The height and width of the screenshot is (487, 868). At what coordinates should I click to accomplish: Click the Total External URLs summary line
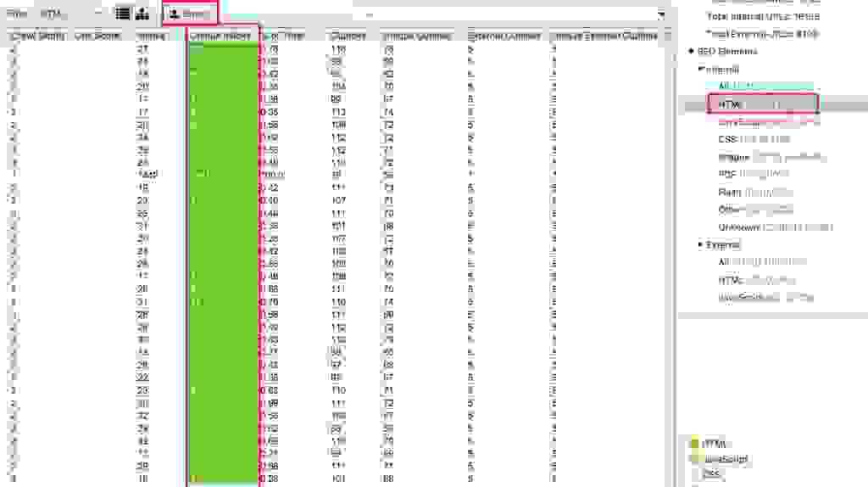coord(762,34)
